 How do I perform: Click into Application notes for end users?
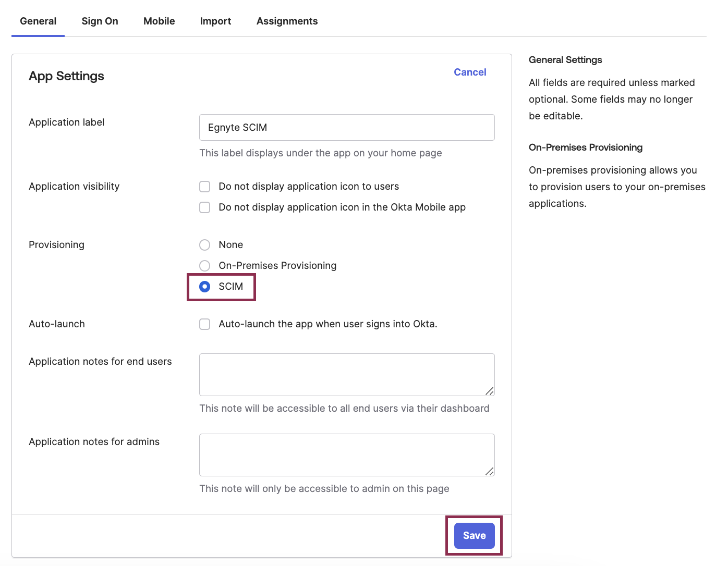point(346,374)
